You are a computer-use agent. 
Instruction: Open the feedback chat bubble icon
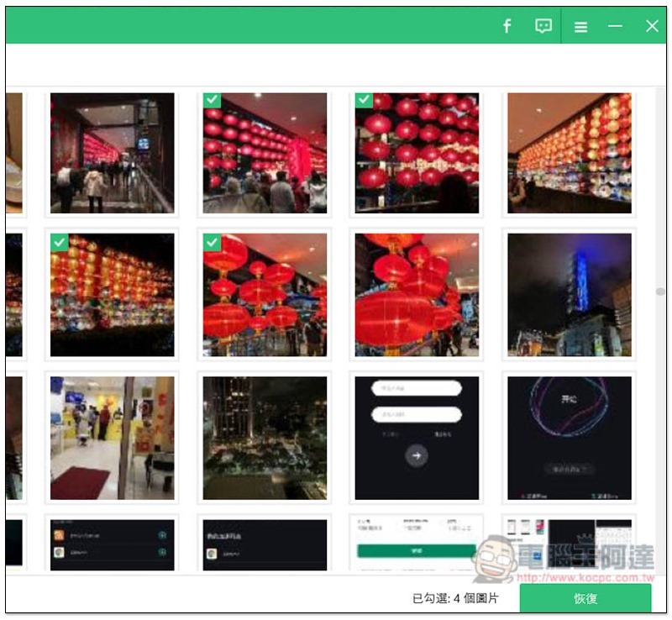[543, 26]
